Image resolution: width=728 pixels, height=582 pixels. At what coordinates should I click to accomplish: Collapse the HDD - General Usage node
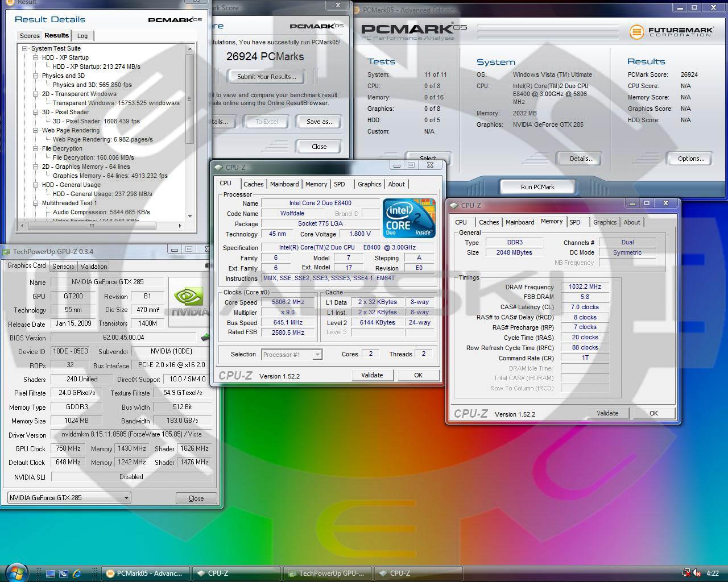pyautogui.click(x=36, y=185)
